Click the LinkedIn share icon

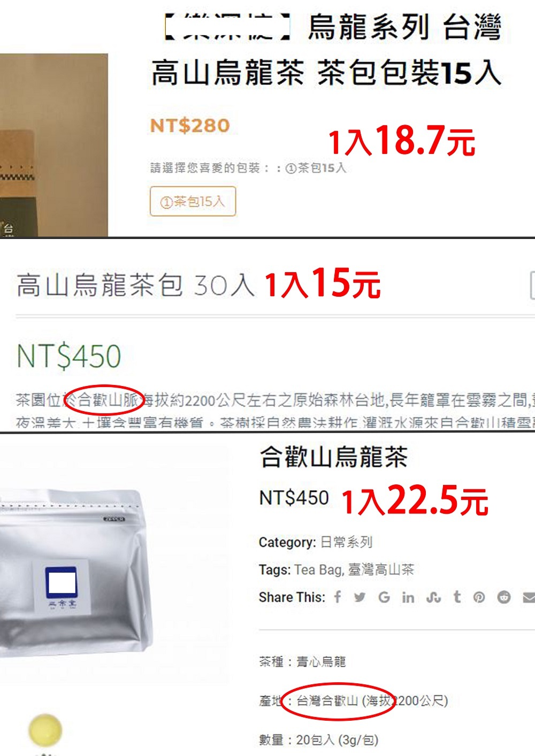click(408, 597)
